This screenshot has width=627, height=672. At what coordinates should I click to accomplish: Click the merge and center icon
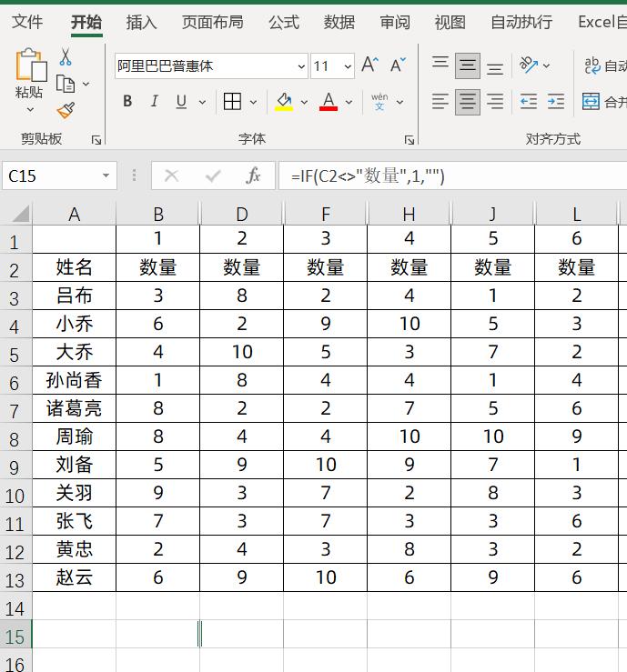[591, 102]
